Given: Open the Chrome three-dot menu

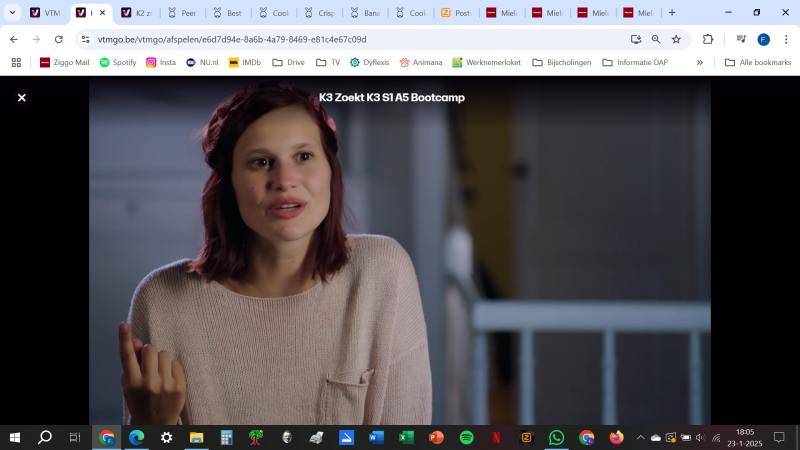Looking at the screenshot, I should (x=786, y=39).
